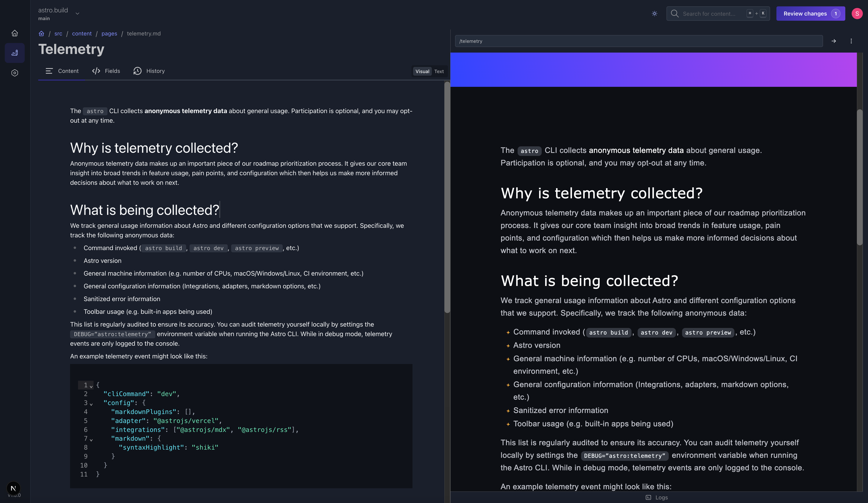The image size is (868, 503).
Task: Switch the editor to Text mode
Action: (439, 71)
